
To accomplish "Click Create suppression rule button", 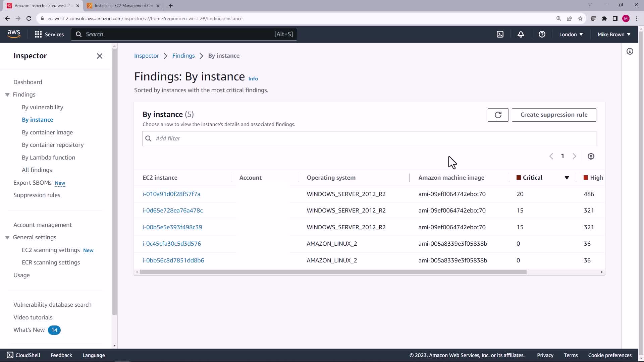I will (553, 115).
